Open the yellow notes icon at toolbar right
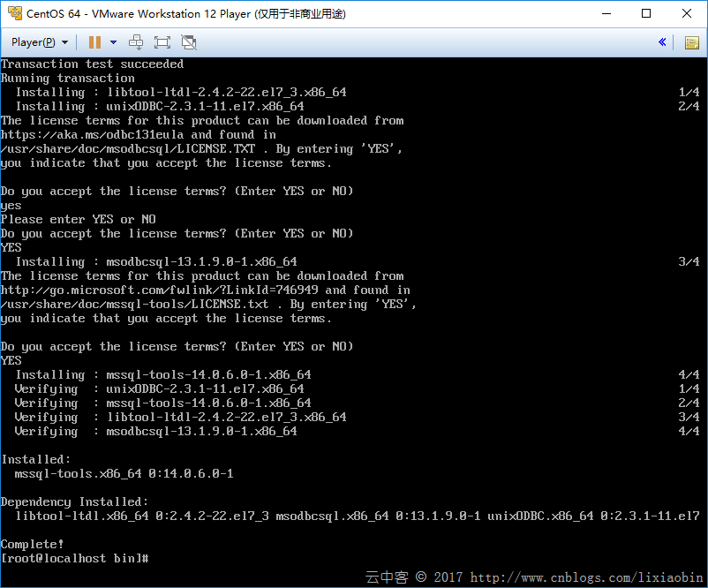The height and width of the screenshot is (588, 708). (x=691, y=42)
